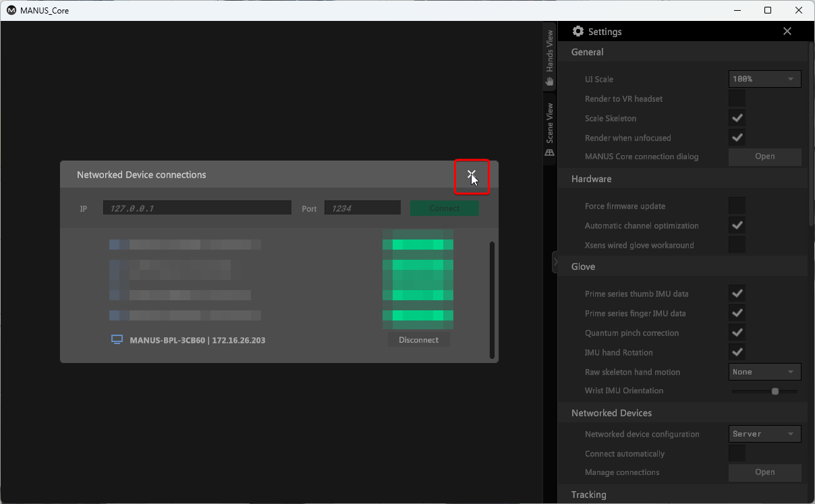This screenshot has height=504, width=815.
Task: Open Networked device configuration Server dropdown
Action: point(764,434)
